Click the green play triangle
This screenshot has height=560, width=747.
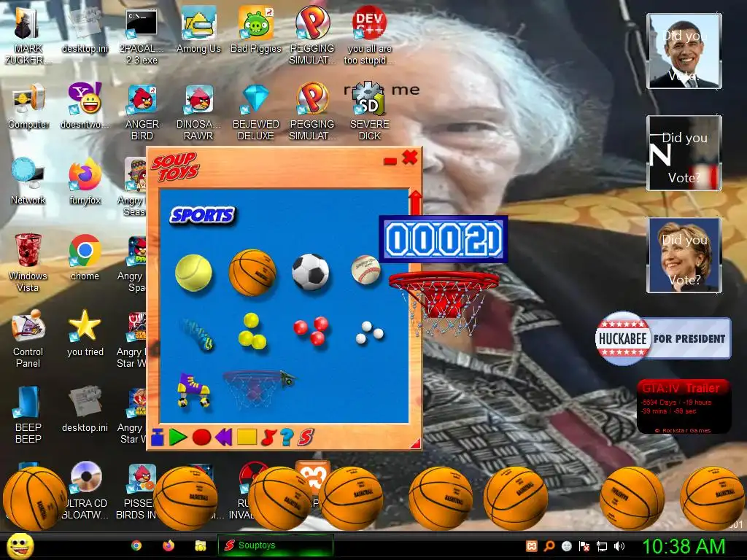(178, 437)
